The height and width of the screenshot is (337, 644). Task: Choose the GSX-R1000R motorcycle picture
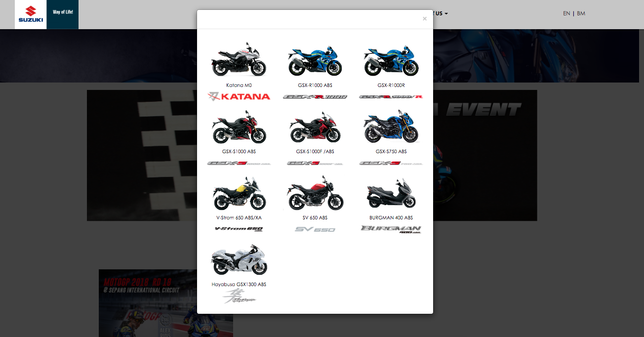pyautogui.click(x=391, y=61)
